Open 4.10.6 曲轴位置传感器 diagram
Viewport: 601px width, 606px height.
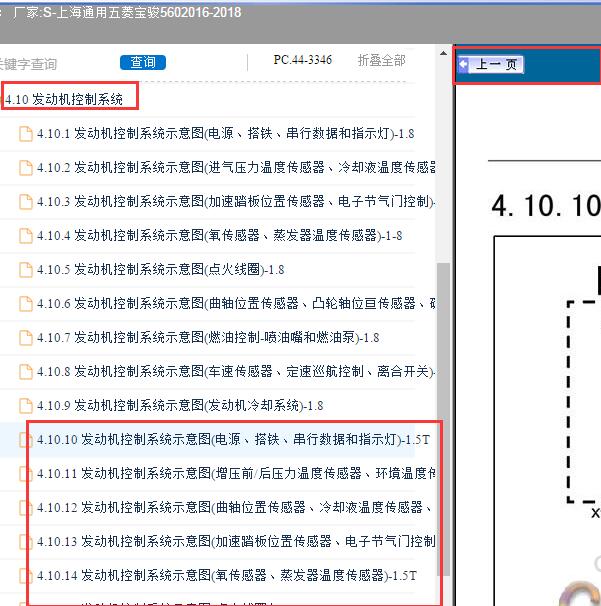tap(236, 304)
